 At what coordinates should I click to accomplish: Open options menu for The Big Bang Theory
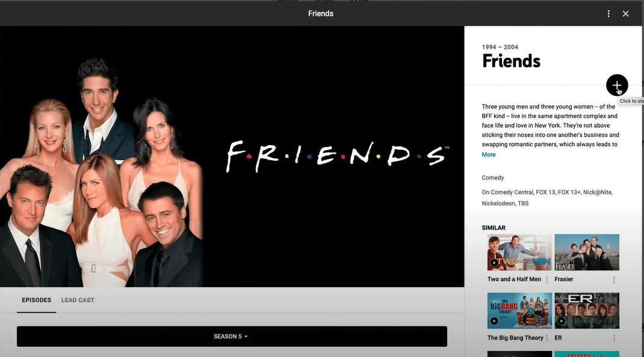coord(546,338)
